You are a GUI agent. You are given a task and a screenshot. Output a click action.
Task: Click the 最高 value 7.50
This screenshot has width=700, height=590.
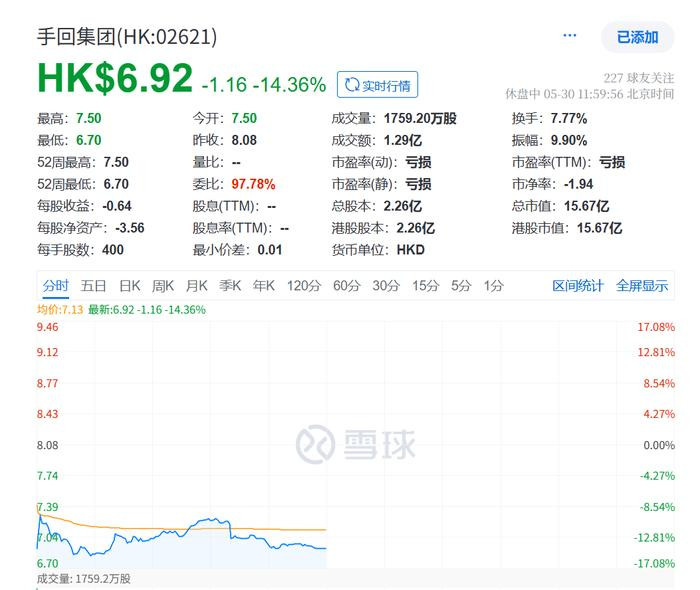coord(88,118)
